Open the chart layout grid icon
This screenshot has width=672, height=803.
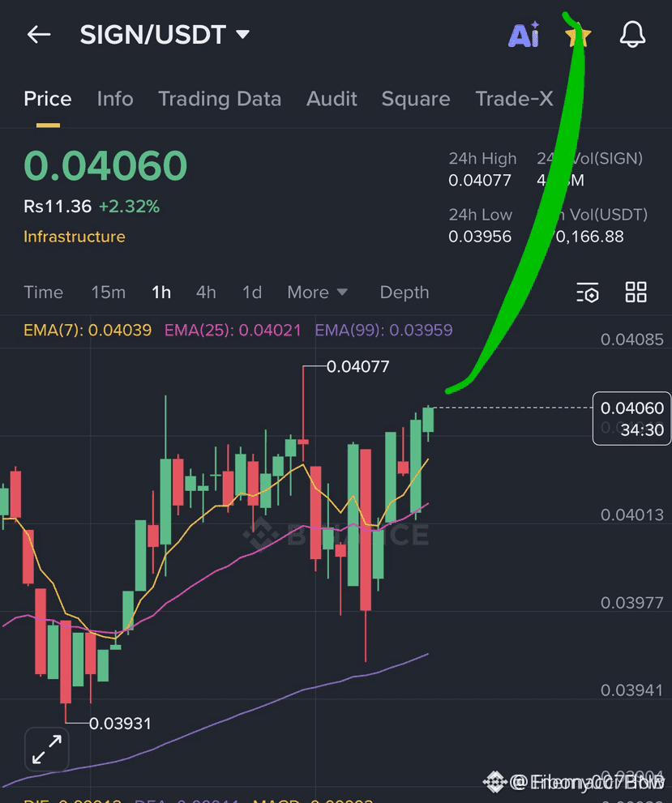(x=636, y=292)
